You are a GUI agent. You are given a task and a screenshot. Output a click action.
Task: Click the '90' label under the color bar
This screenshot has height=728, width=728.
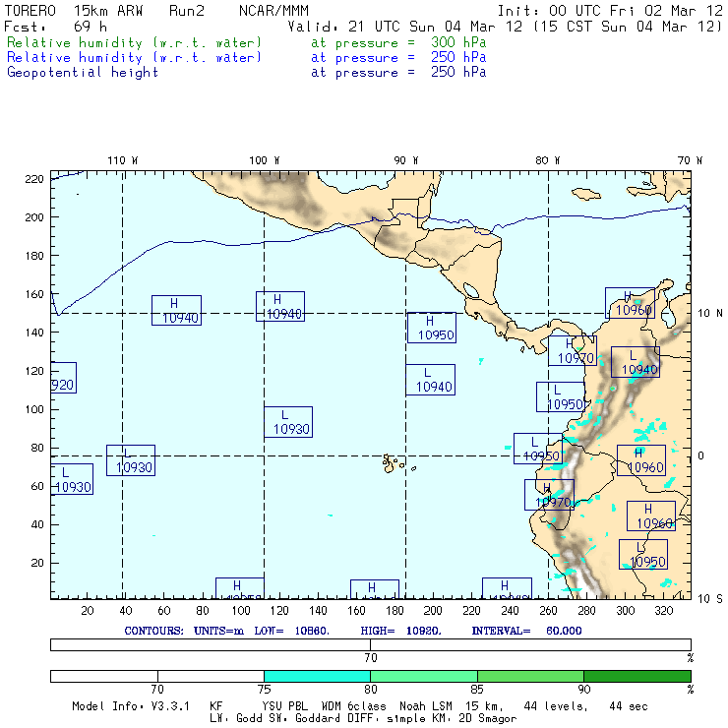pyautogui.click(x=584, y=689)
